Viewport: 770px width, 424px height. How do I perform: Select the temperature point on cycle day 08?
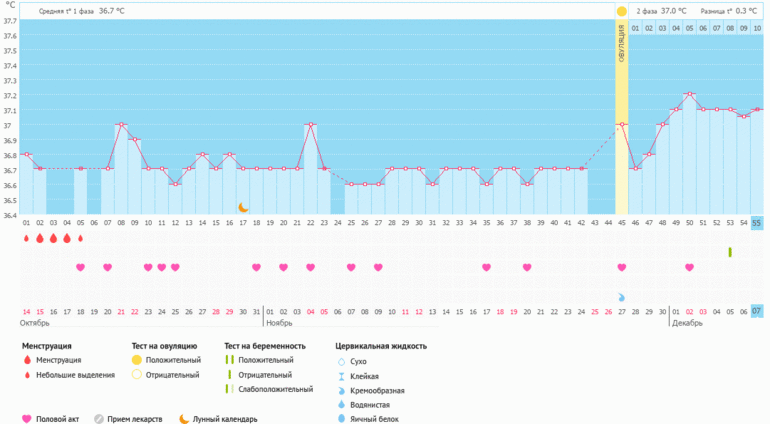[121, 124]
